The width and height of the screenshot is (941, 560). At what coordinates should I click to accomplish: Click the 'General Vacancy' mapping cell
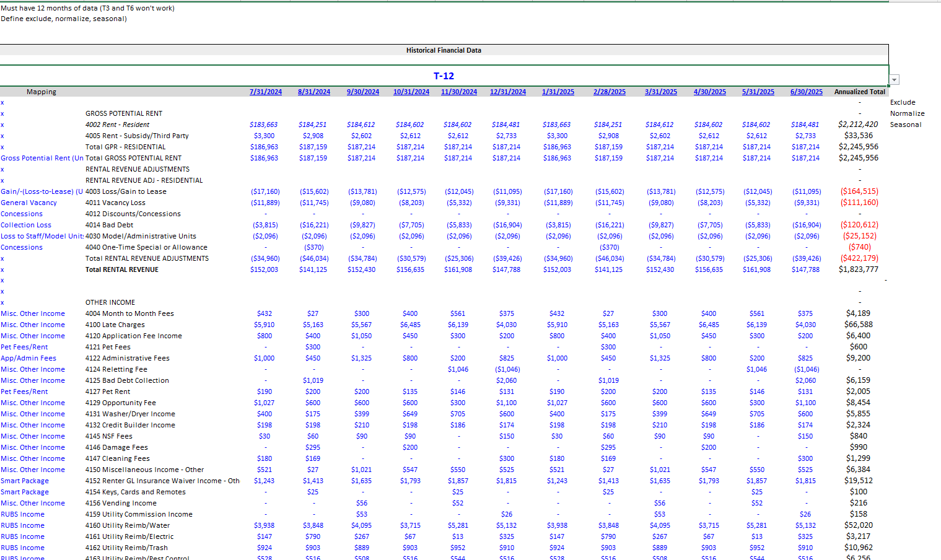(x=28, y=203)
